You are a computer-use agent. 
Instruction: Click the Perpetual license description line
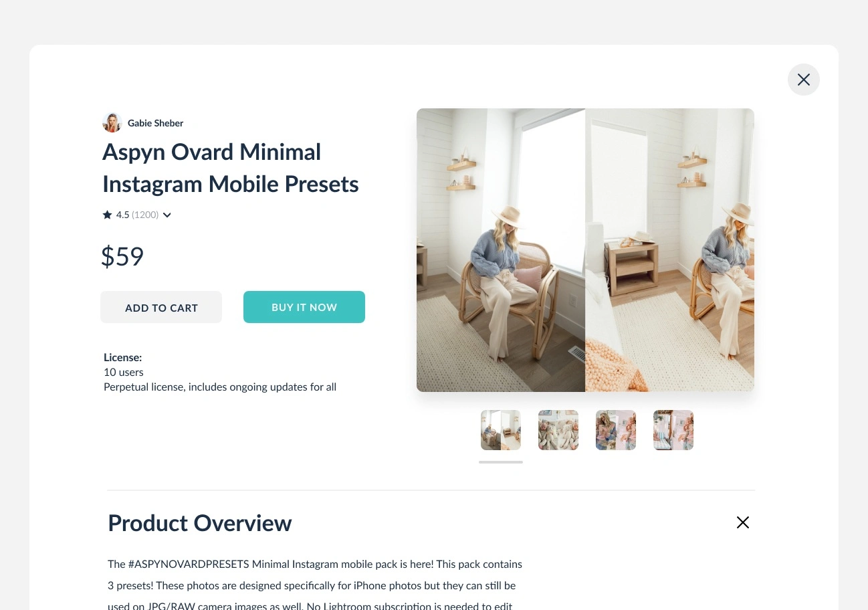[x=220, y=387]
